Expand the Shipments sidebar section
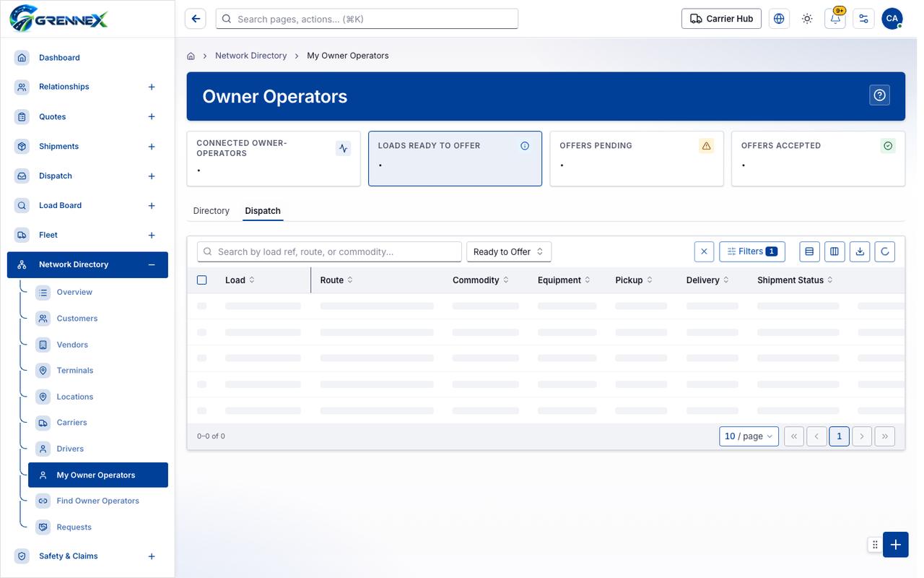Image resolution: width=924 pixels, height=578 pixels. tap(152, 147)
